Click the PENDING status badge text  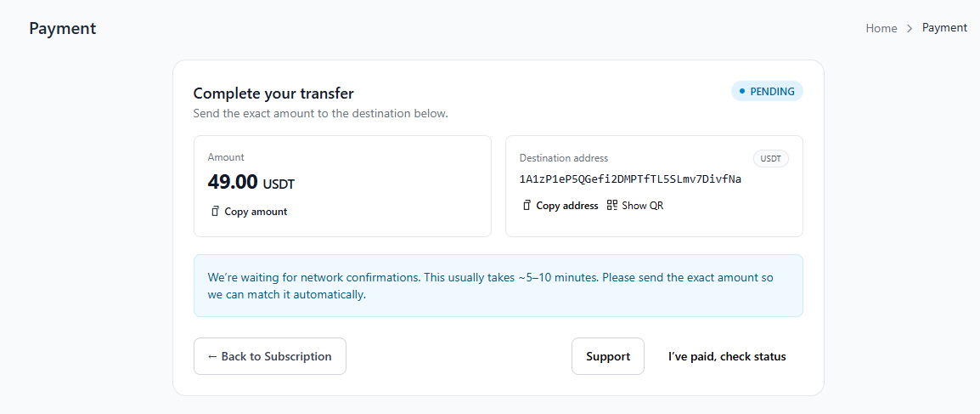pos(772,91)
